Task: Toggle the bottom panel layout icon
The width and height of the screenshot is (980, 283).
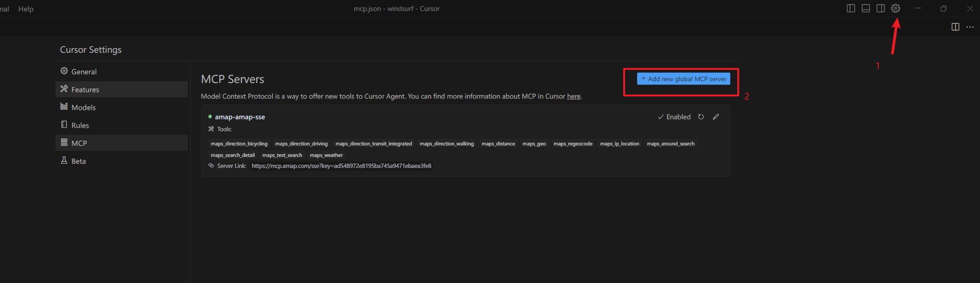Action: pos(865,8)
